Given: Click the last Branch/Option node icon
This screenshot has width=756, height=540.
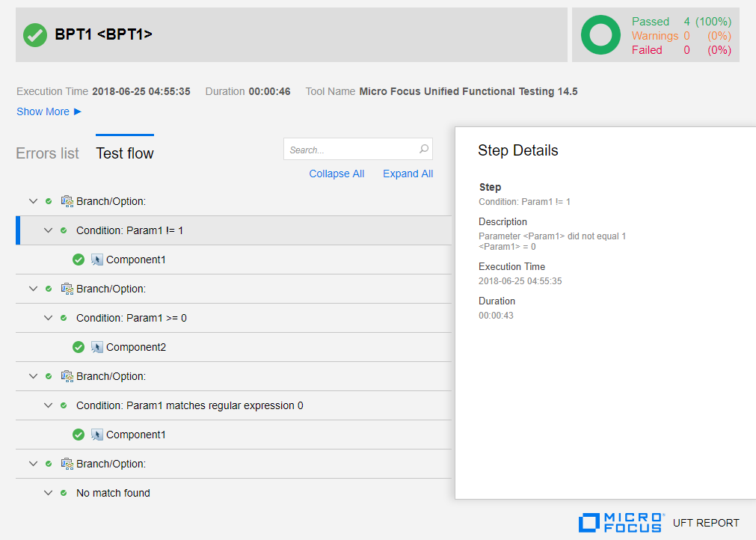Looking at the screenshot, I should [x=67, y=464].
